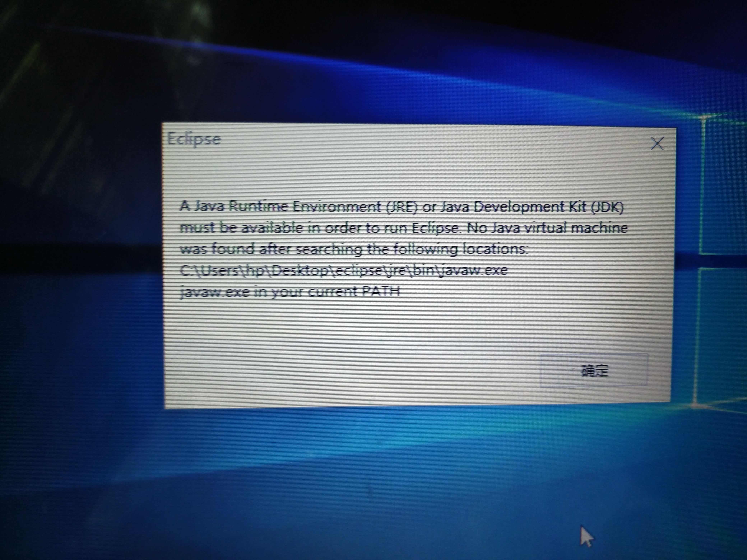Image resolution: width=747 pixels, height=560 pixels.
Task: Click the 确定 button in the Eclipse dialog
Action: (x=594, y=370)
